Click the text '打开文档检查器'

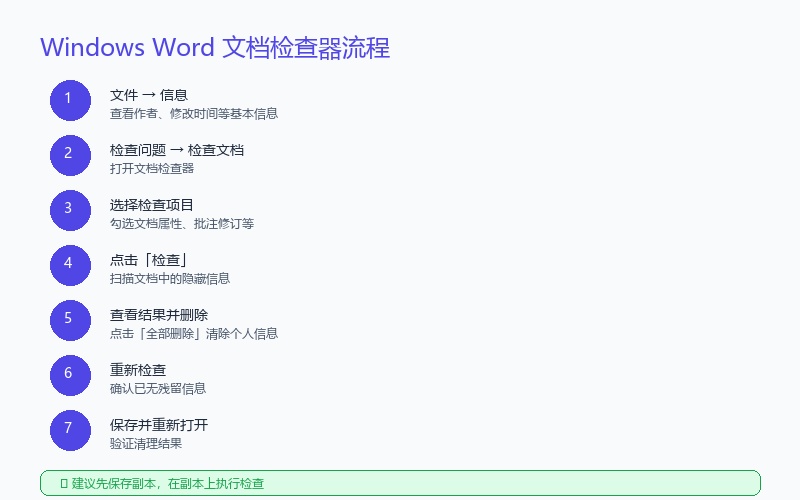(152, 169)
